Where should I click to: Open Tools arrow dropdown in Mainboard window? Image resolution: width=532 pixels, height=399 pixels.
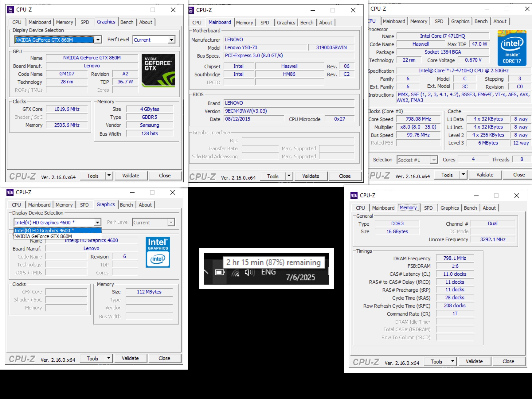[289, 176]
